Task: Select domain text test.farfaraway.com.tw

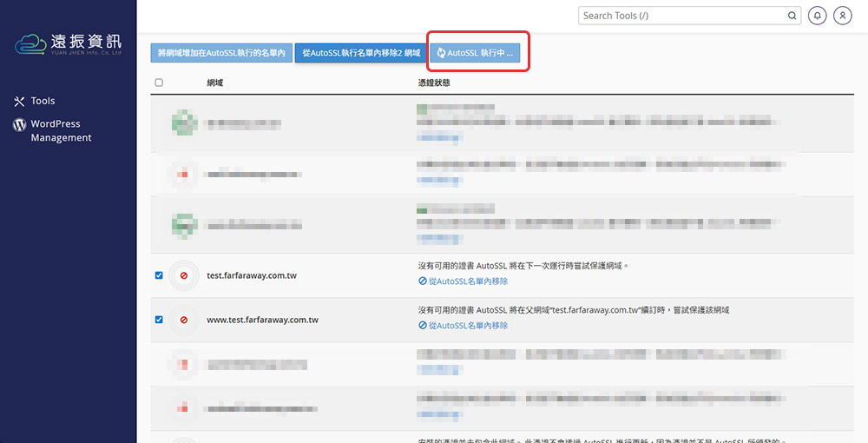Action: (x=252, y=275)
